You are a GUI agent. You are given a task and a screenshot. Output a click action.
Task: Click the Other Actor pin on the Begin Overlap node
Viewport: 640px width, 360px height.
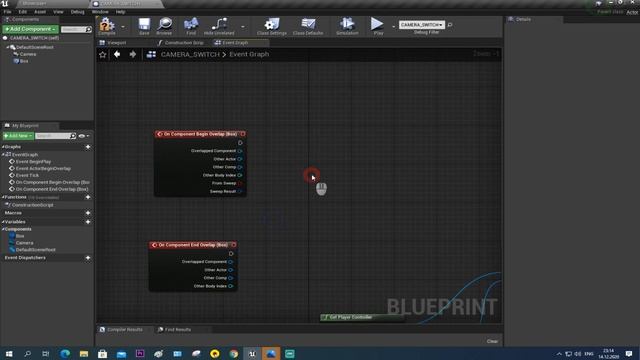click(240, 159)
